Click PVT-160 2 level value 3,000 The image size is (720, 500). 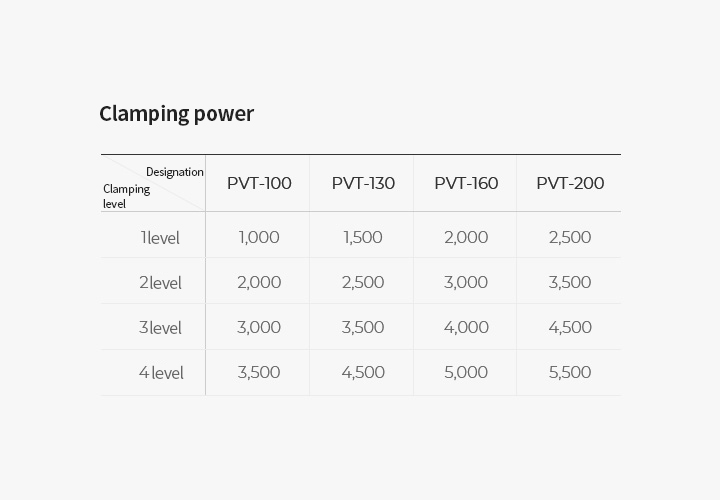coord(466,282)
